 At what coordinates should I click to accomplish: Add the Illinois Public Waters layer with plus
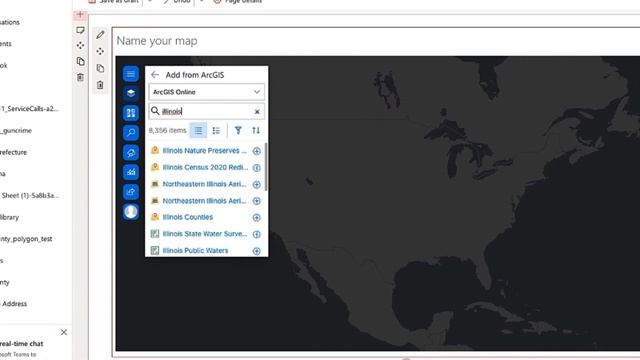pos(257,251)
